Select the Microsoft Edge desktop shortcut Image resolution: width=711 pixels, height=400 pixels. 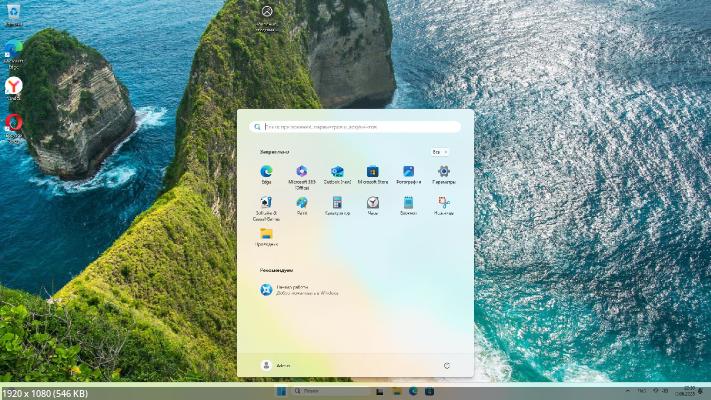[14, 54]
